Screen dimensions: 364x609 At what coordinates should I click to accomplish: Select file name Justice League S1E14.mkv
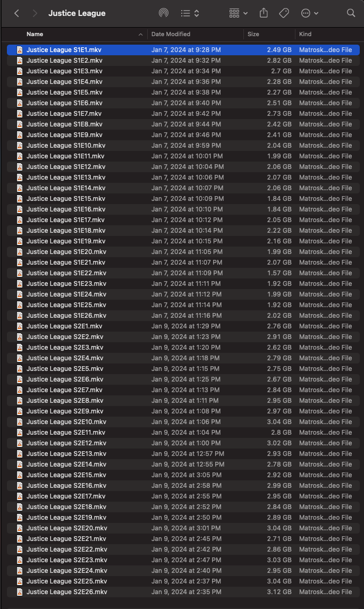click(66, 188)
